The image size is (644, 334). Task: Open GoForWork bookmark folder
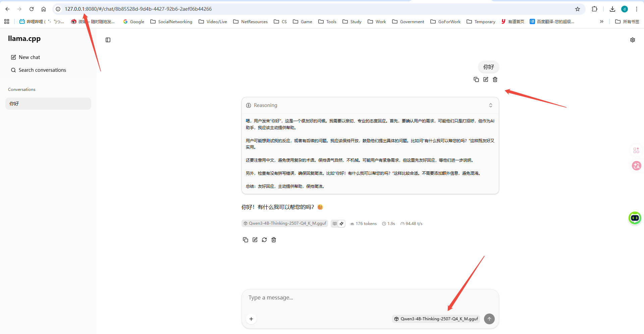(445, 21)
